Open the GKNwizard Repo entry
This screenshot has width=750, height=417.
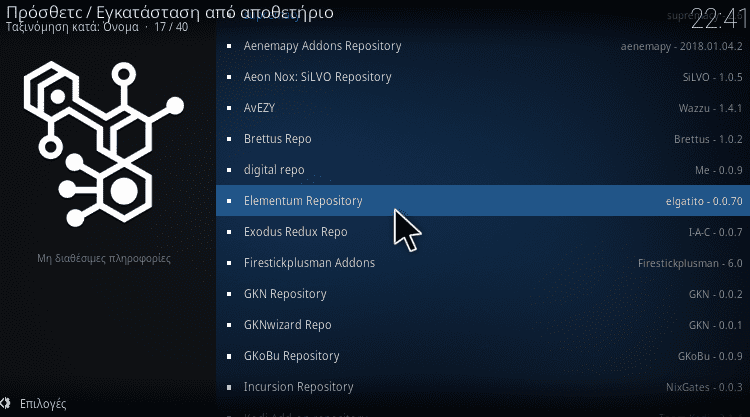tap(287, 325)
